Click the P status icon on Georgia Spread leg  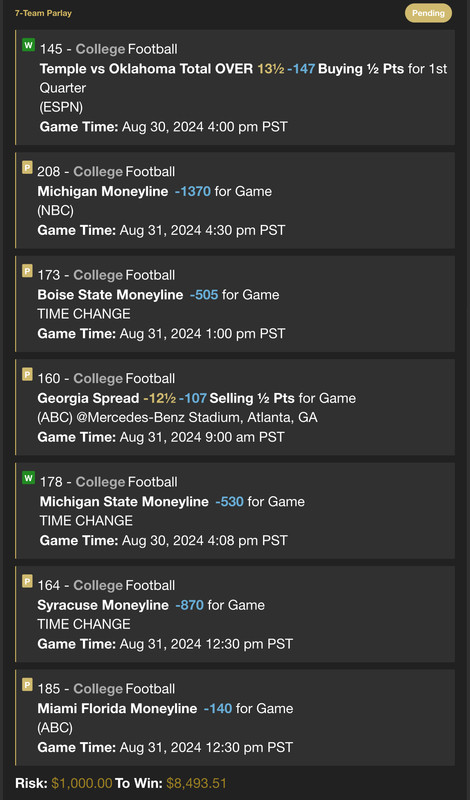tap(27, 374)
